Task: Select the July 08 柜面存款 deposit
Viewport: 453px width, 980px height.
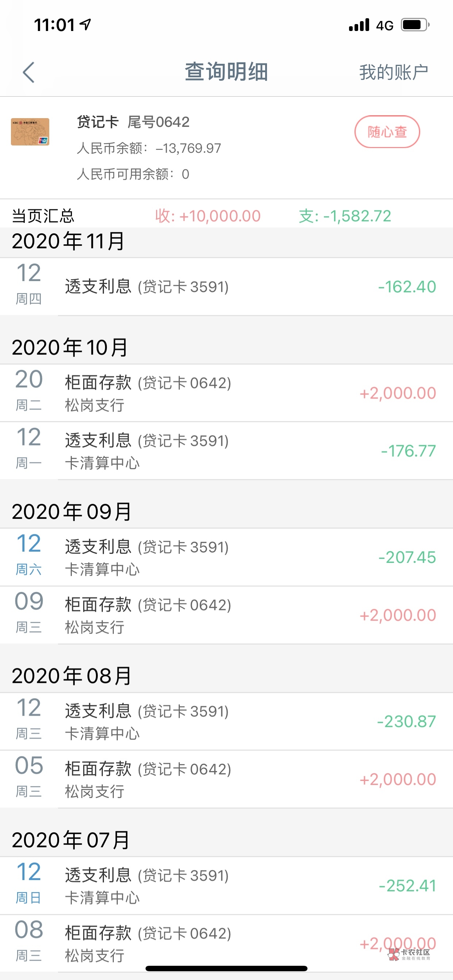Action: 226,944
